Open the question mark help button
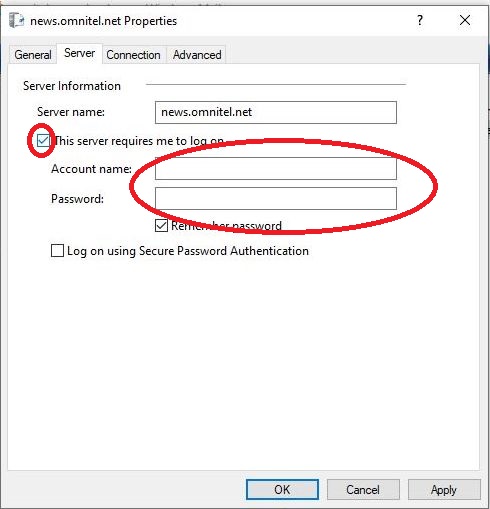The height and width of the screenshot is (509, 490). pyautogui.click(x=420, y=21)
